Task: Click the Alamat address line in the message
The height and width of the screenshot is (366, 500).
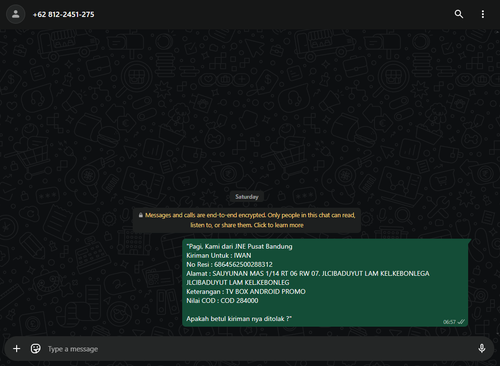Action: [308, 278]
